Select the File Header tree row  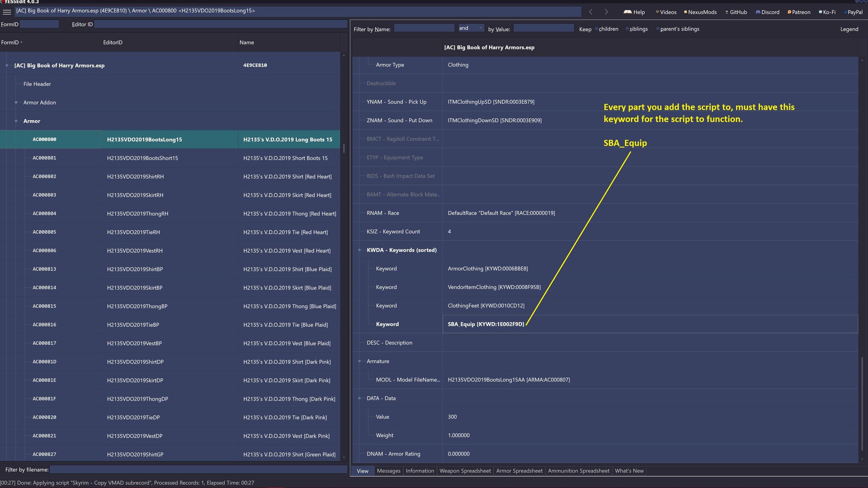point(170,84)
